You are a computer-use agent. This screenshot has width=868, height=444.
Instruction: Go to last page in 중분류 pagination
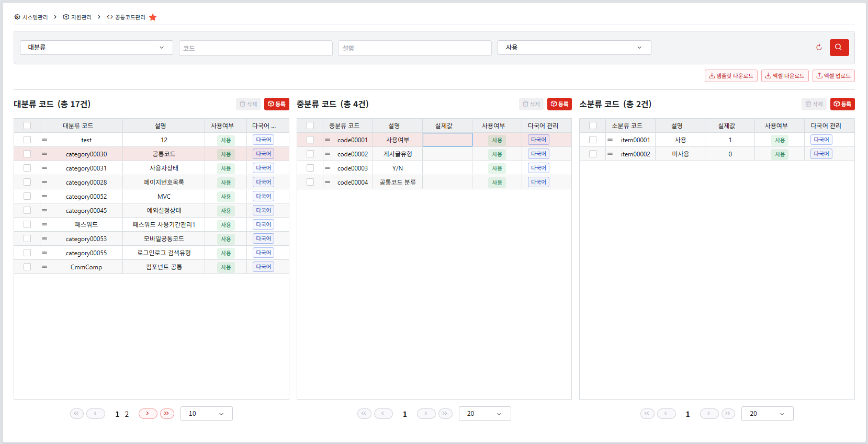click(445, 414)
